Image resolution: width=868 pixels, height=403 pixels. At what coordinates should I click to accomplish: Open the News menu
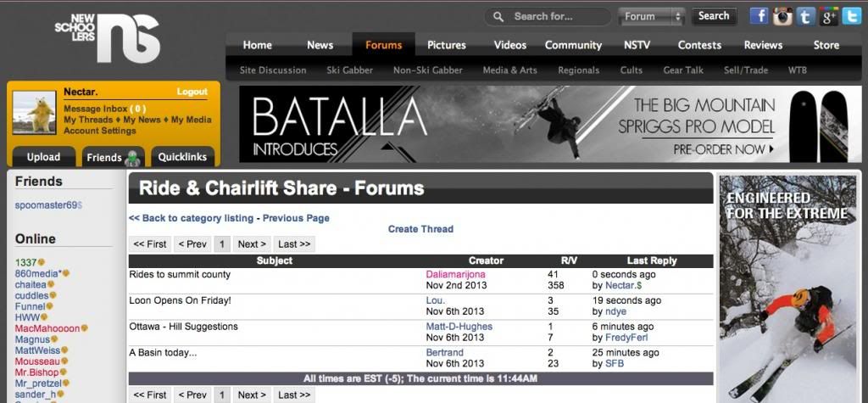pyautogui.click(x=320, y=45)
